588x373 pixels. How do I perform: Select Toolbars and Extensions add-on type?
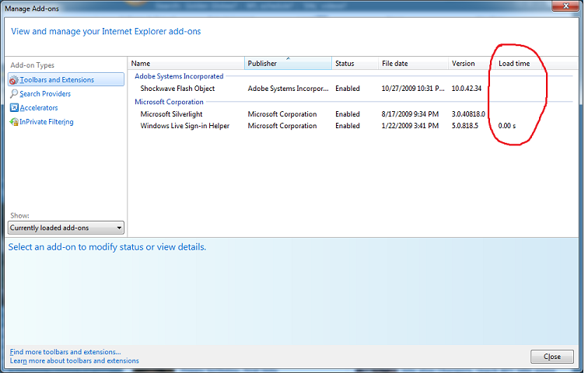pos(66,80)
